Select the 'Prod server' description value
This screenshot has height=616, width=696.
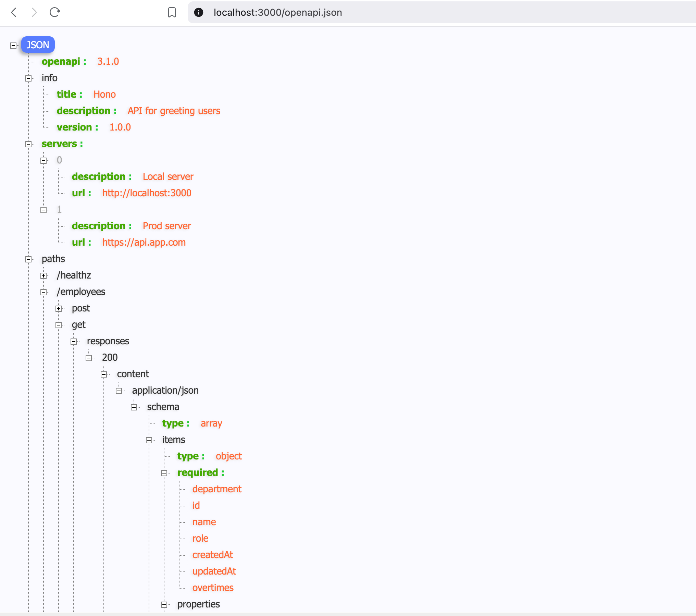(167, 226)
